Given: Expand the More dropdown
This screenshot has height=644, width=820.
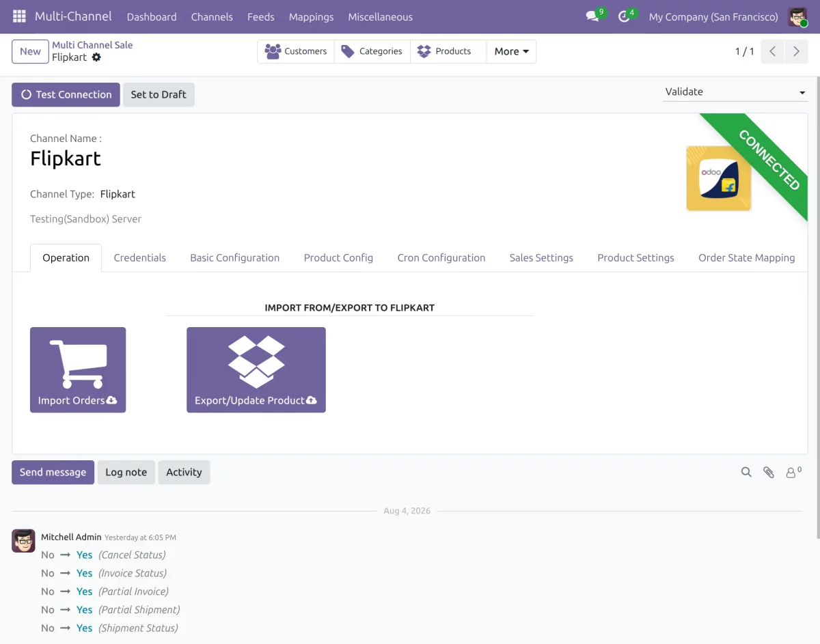Looking at the screenshot, I should (x=511, y=51).
